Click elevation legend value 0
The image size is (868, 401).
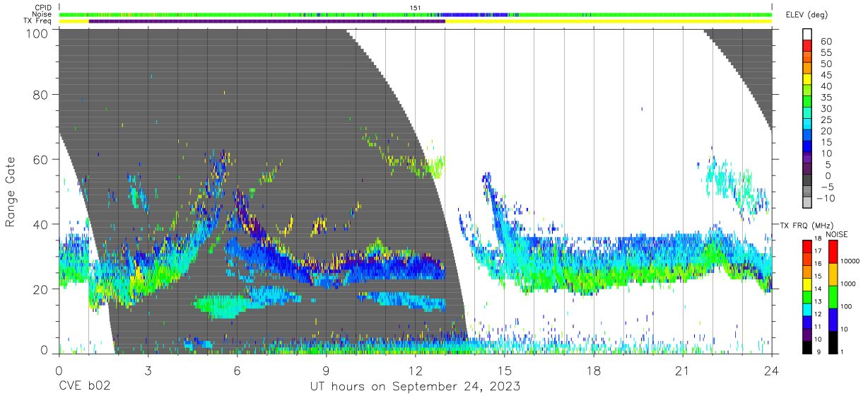pos(829,175)
